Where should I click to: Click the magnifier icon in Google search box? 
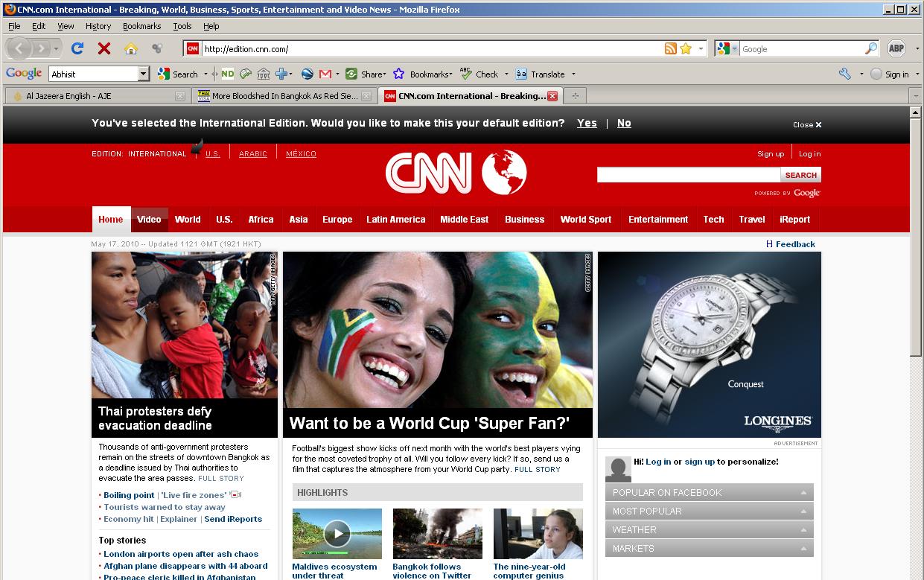point(871,48)
